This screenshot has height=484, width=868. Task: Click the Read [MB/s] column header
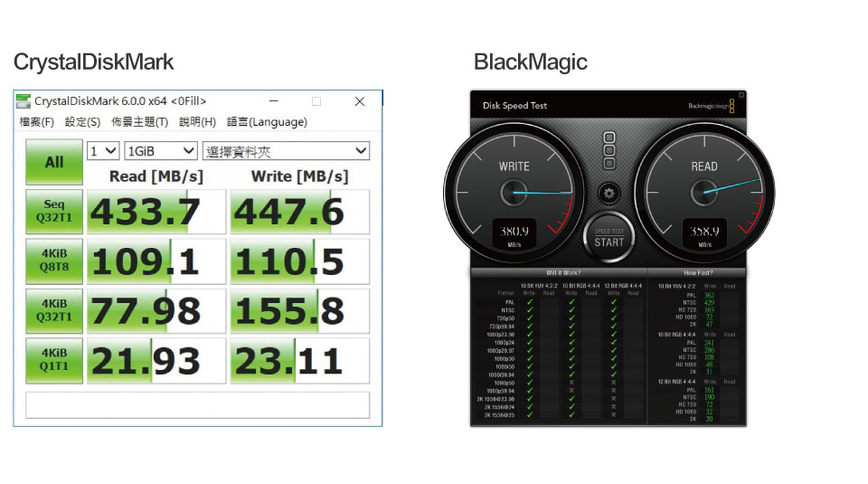pyautogui.click(x=156, y=176)
